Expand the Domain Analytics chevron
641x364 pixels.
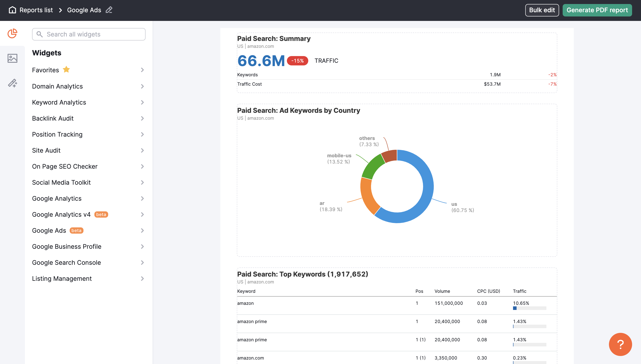coord(142,86)
